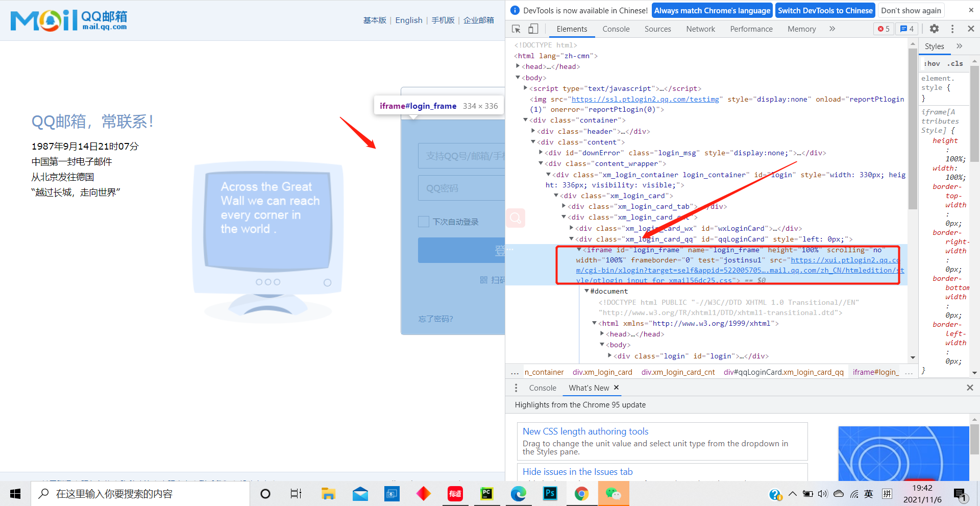Collapse the iframe login_frame node
The height and width of the screenshot is (506, 980).
click(x=579, y=250)
